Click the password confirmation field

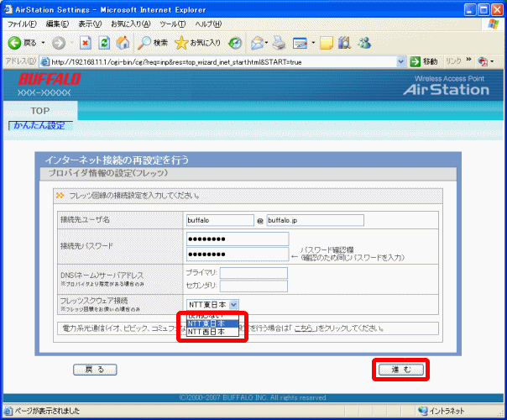[x=238, y=254]
